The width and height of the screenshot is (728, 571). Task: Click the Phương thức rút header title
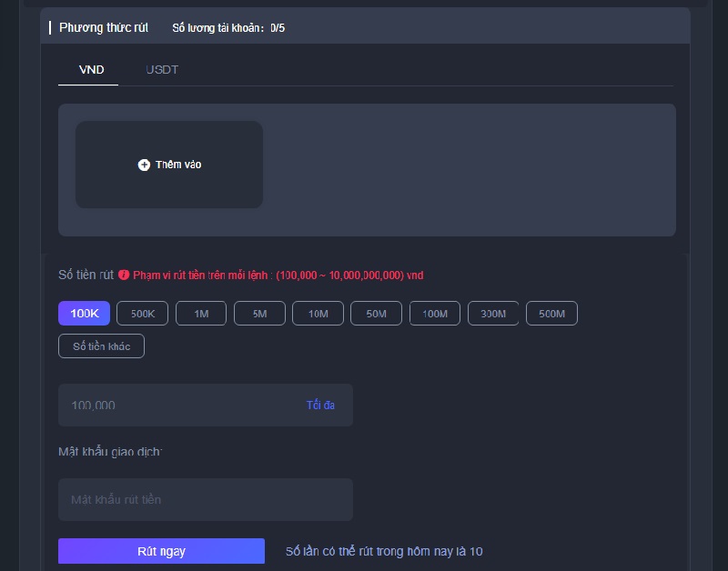[104, 27]
